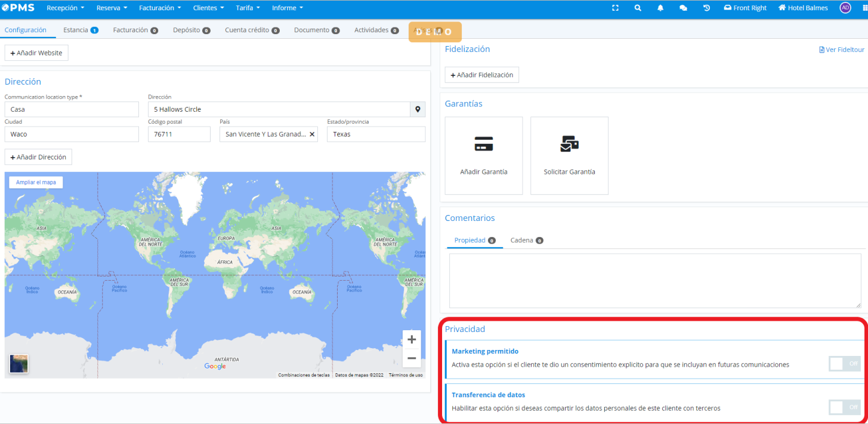Click the Solicitar Garantía icon
The width and height of the screenshot is (868, 424).
(569, 144)
